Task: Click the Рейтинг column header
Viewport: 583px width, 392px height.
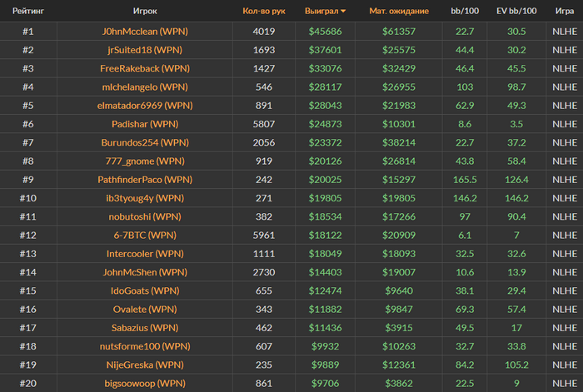Action: [28, 11]
